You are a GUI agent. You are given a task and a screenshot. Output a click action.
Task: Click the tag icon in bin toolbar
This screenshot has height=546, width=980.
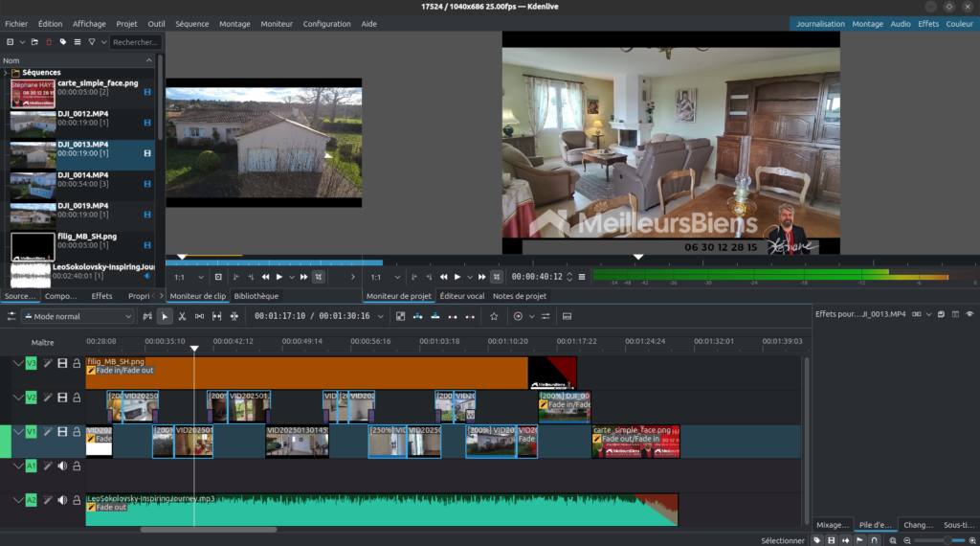coord(63,42)
